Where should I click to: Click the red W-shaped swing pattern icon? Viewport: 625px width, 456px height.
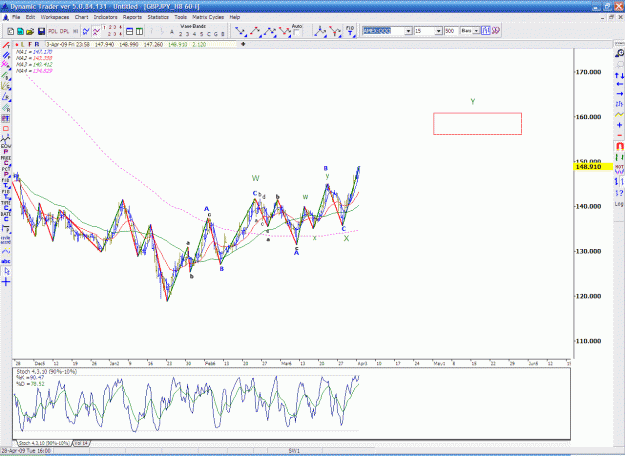[285, 31]
